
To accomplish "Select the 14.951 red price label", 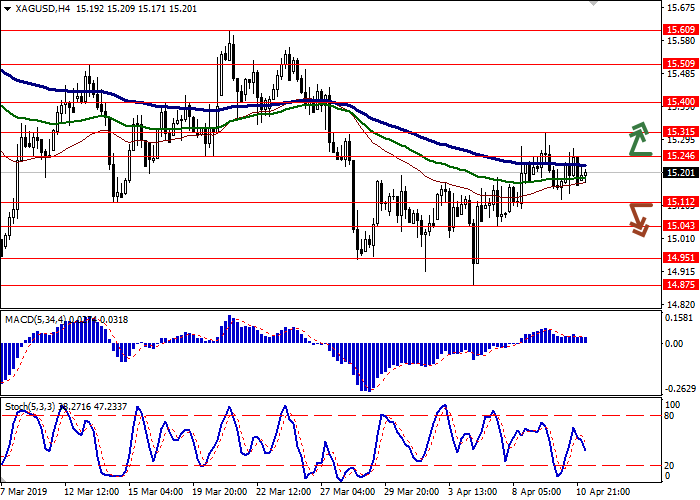I will tap(680, 258).
